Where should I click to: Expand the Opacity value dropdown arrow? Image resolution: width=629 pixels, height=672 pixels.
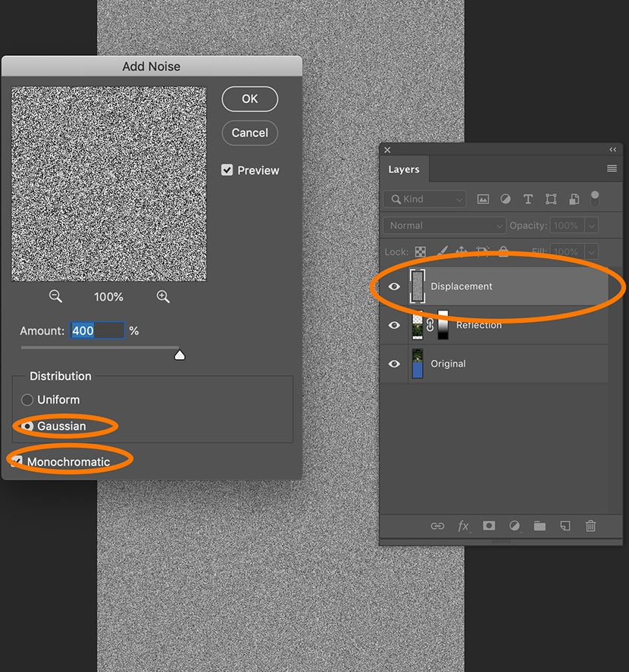coord(591,226)
